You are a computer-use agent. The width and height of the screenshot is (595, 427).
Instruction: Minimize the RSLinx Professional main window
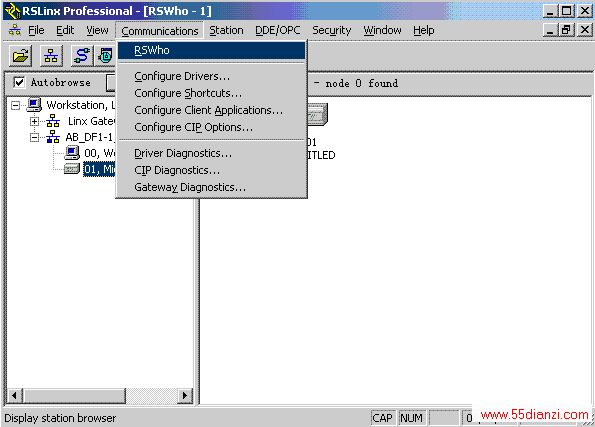tap(550, 11)
